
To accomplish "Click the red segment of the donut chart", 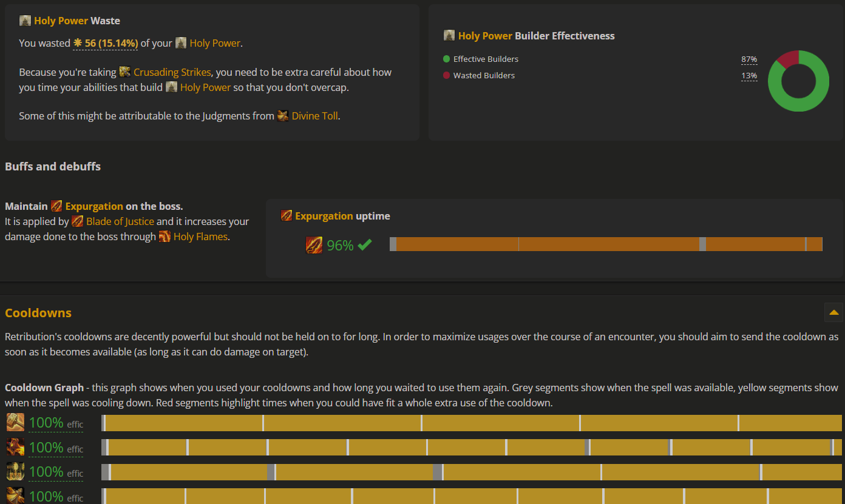I will (787, 58).
